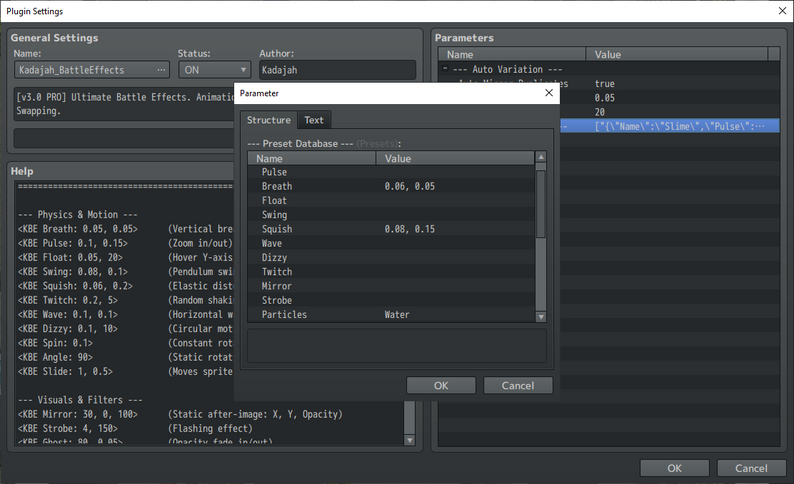This screenshot has width=794, height=484.
Task: Click help line KBE Mirror: 30, 0, 100
Action: pyautogui.click(x=77, y=414)
